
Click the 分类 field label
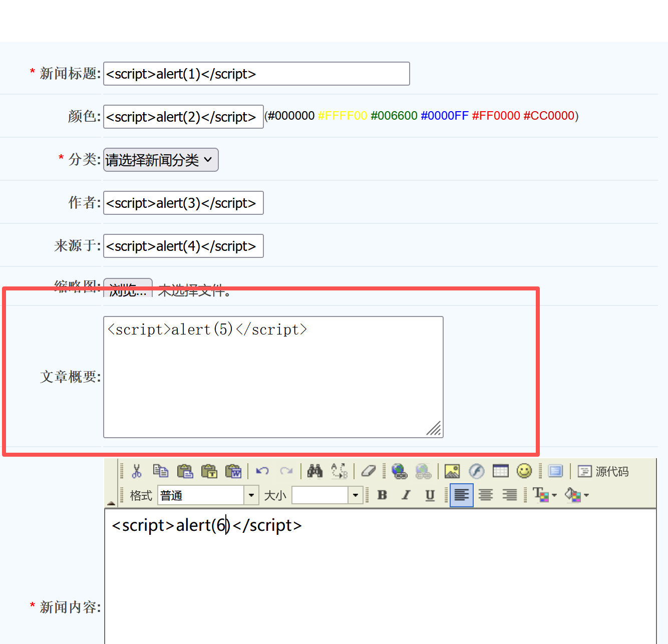pyautogui.click(x=85, y=160)
